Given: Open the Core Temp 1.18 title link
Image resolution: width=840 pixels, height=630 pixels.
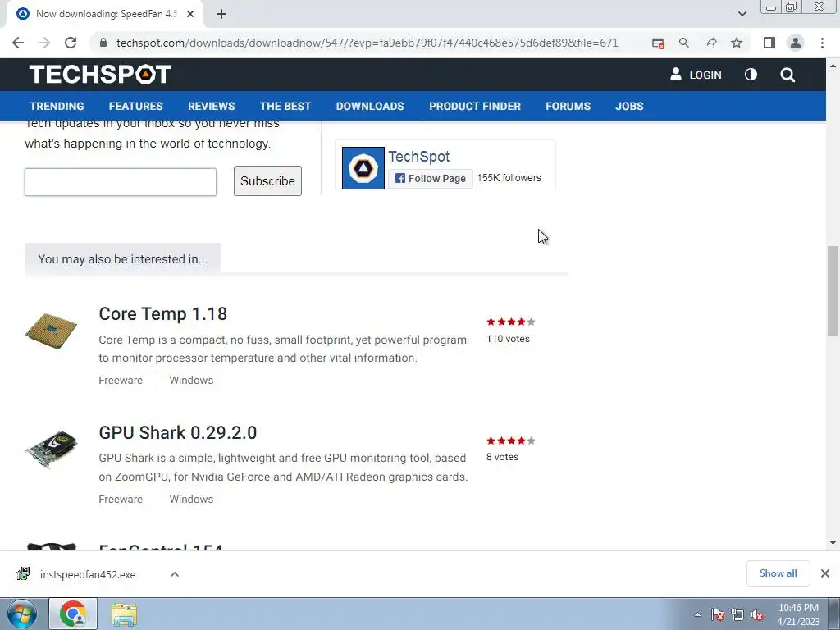Looking at the screenshot, I should click(x=163, y=313).
